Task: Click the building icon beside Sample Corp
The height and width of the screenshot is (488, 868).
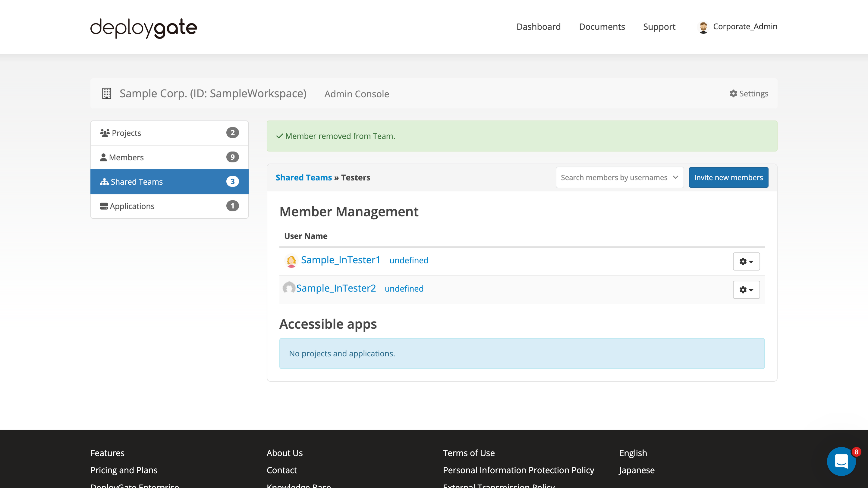Action: pos(106,94)
